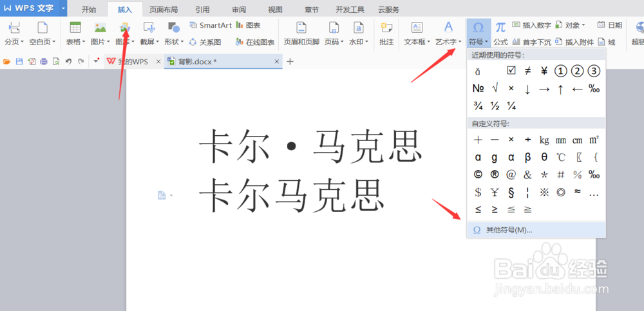
Task: Insert a field (域)
Action: (x=607, y=42)
